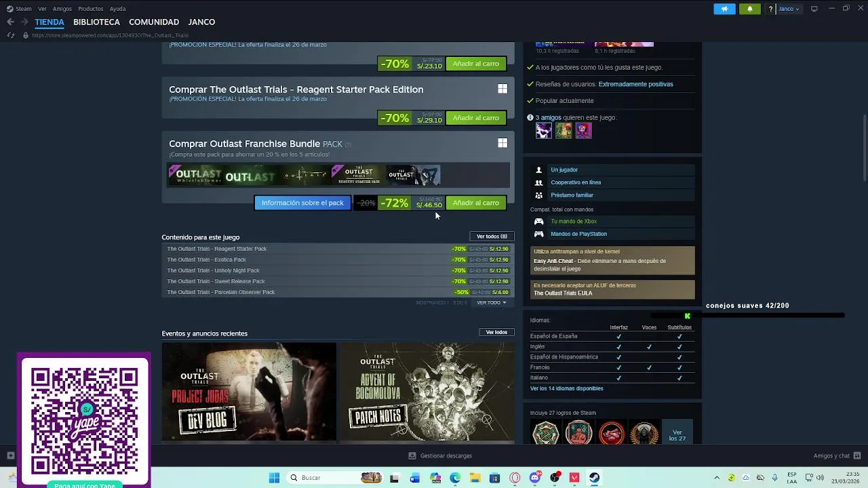Click the family sharing icon
The image size is (868, 488).
[539, 195]
